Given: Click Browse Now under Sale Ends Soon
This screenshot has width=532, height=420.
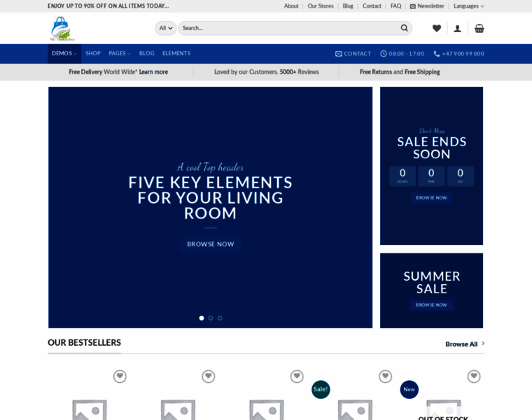Looking at the screenshot, I should [x=431, y=198].
